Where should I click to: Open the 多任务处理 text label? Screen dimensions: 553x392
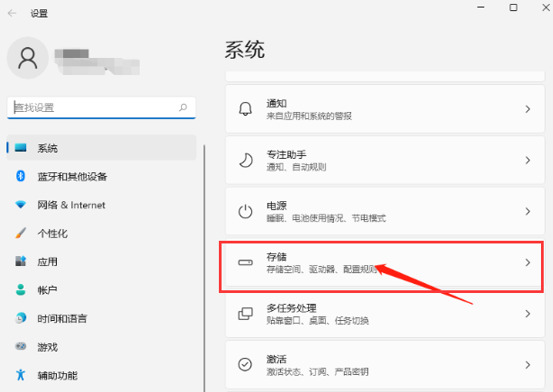(291, 308)
